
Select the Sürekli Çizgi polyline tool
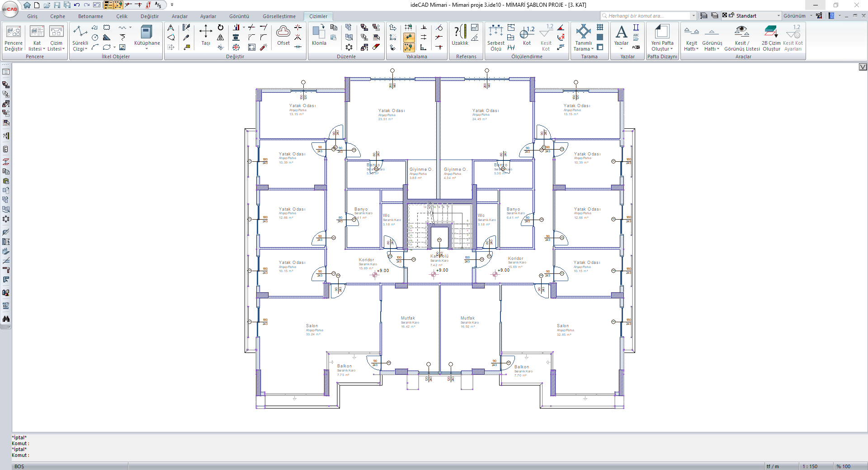[80, 38]
